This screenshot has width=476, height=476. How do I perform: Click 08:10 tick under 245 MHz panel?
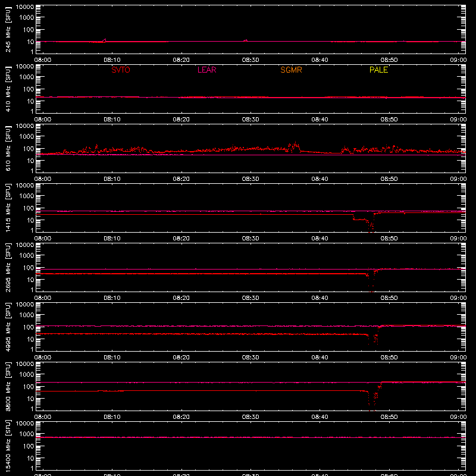click(x=112, y=60)
